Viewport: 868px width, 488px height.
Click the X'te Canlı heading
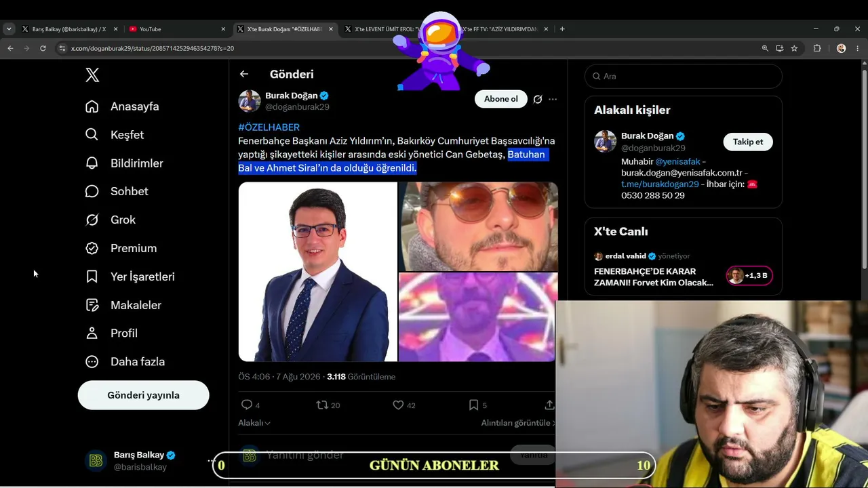click(621, 231)
